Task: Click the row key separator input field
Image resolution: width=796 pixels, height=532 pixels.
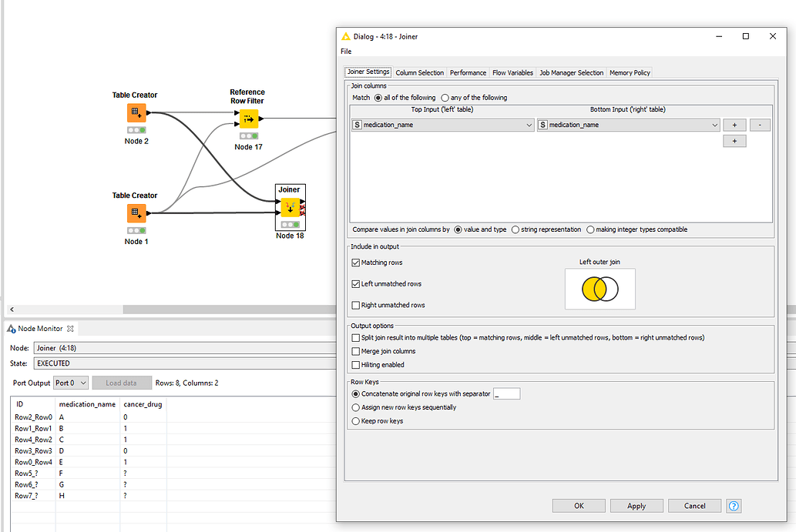Action: (506, 393)
